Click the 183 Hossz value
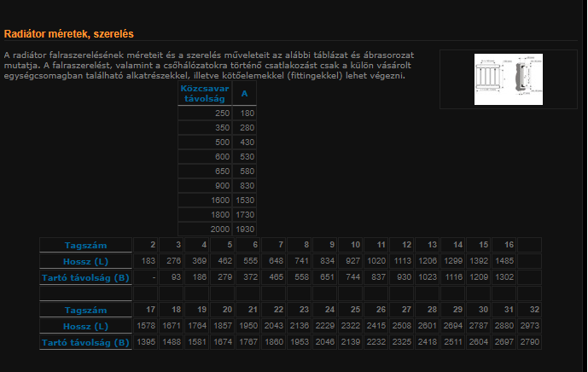This screenshot has width=588, height=372. pyautogui.click(x=148, y=261)
